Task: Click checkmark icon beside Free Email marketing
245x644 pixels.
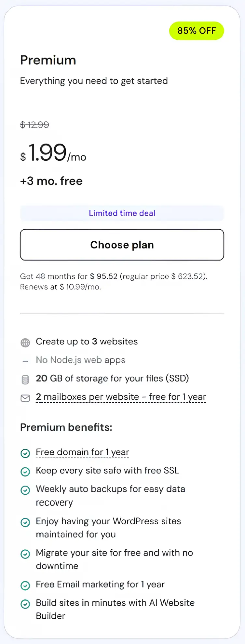Action: click(x=25, y=585)
